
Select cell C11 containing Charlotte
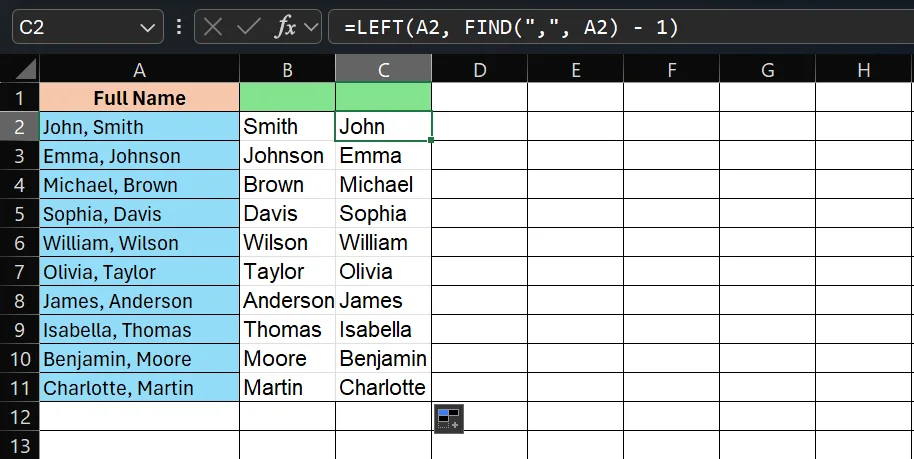pyautogui.click(x=384, y=387)
